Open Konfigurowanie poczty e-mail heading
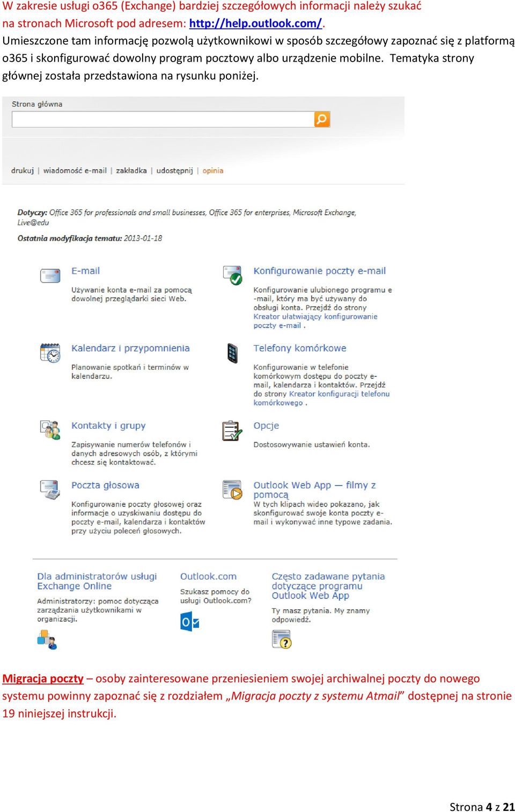The width and height of the screenshot is (515, 812). pyautogui.click(x=320, y=271)
